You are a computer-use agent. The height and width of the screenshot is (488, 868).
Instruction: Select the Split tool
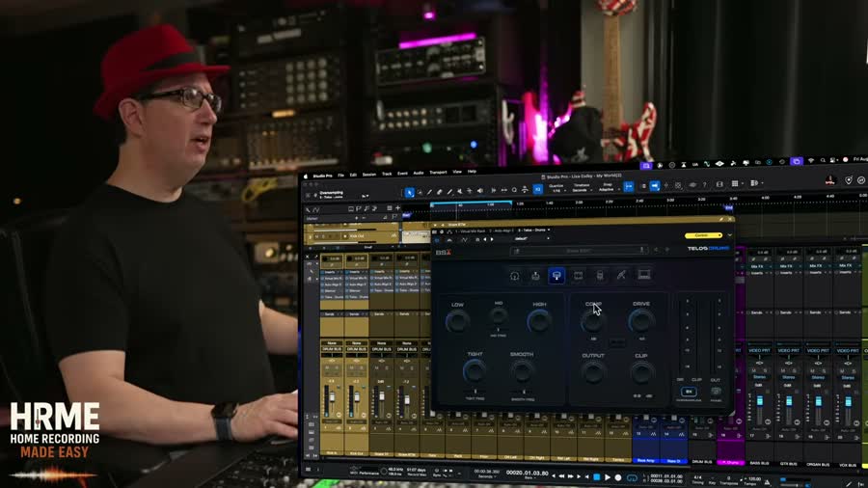429,192
